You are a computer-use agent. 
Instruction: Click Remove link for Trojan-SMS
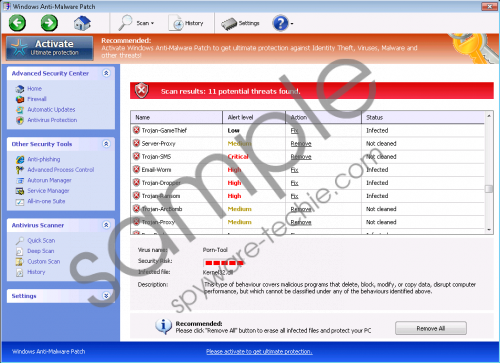301,157
